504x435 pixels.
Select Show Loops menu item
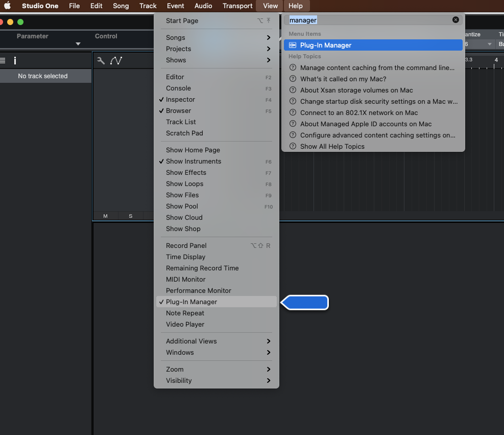[217, 184]
